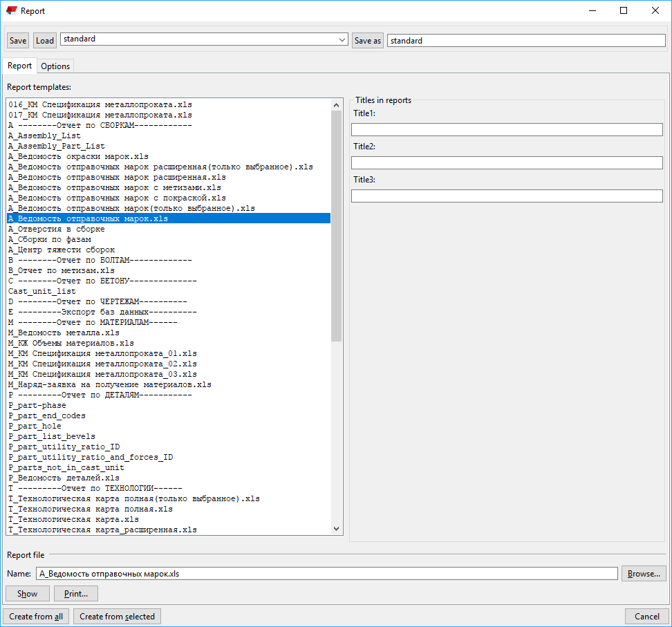Focus the Save as name field
Screen dimensions: 672x627
pos(525,41)
